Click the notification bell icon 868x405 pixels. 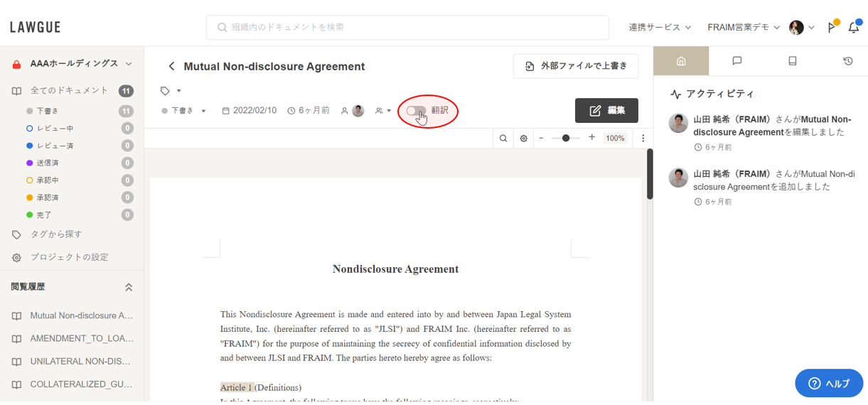point(854,28)
